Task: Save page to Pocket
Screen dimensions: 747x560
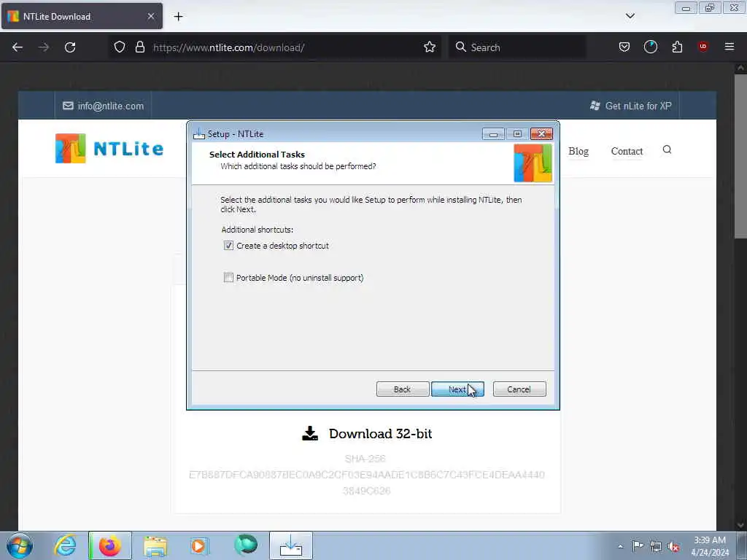Action: tap(624, 47)
